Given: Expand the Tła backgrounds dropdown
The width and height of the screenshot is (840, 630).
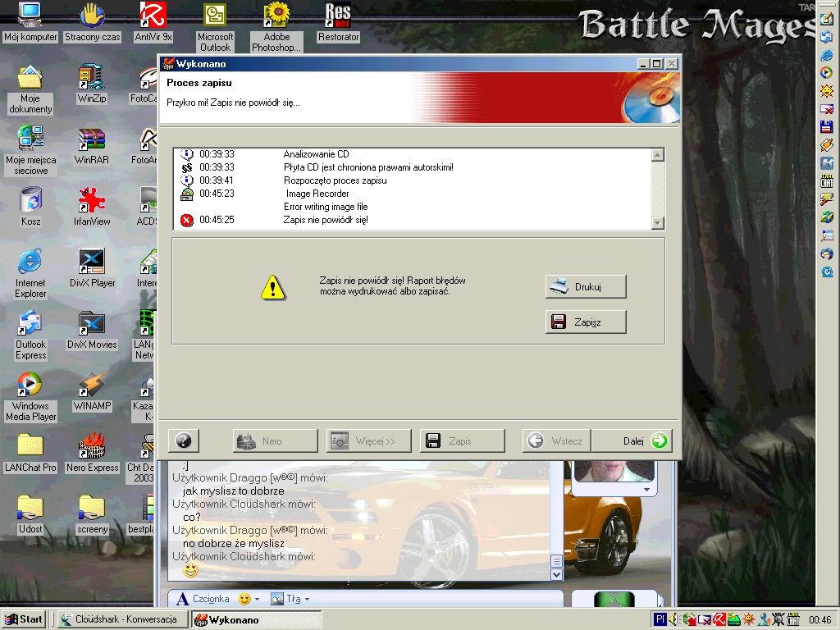Looking at the screenshot, I should coord(309,600).
